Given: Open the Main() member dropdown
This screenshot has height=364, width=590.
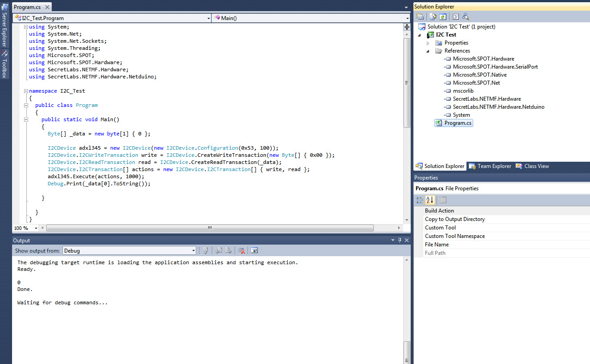Looking at the screenshot, I should (x=408, y=18).
